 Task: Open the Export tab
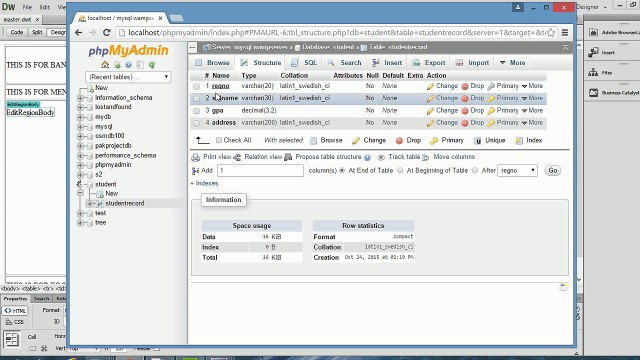429,63
